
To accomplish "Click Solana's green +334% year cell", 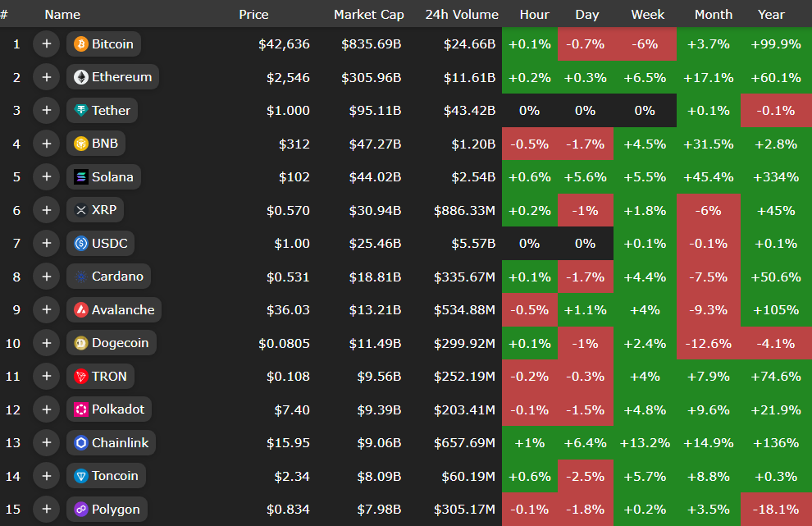I will 775,177.
